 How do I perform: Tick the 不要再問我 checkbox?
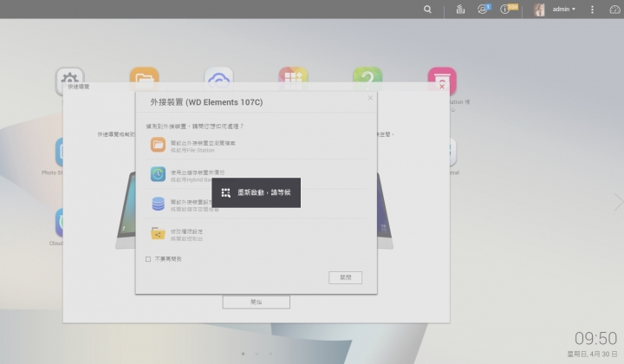click(148, 259)
